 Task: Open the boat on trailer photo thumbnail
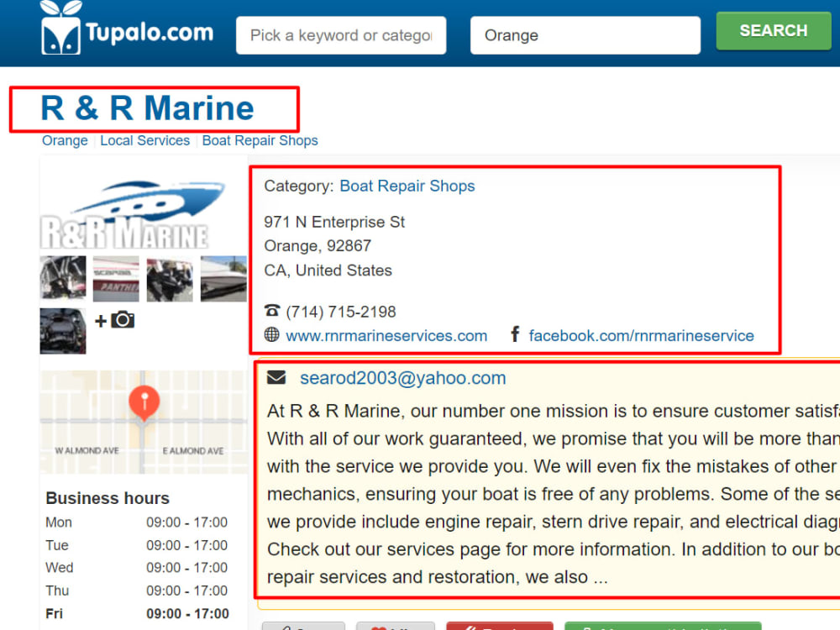tap(223, 279)
